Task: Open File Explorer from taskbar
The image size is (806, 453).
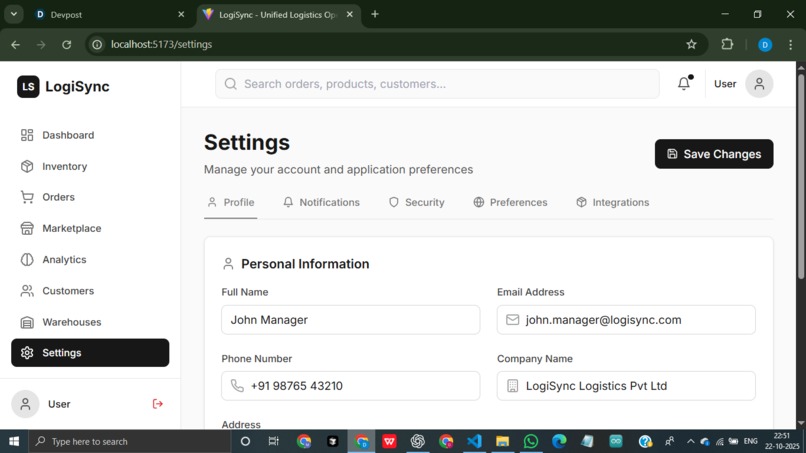Action: pos(502,441)
